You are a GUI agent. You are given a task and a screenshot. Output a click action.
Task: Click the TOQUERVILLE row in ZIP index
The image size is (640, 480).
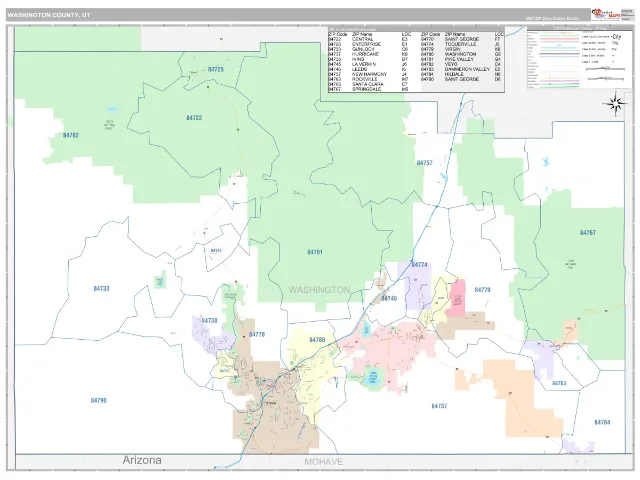(461, 44)
